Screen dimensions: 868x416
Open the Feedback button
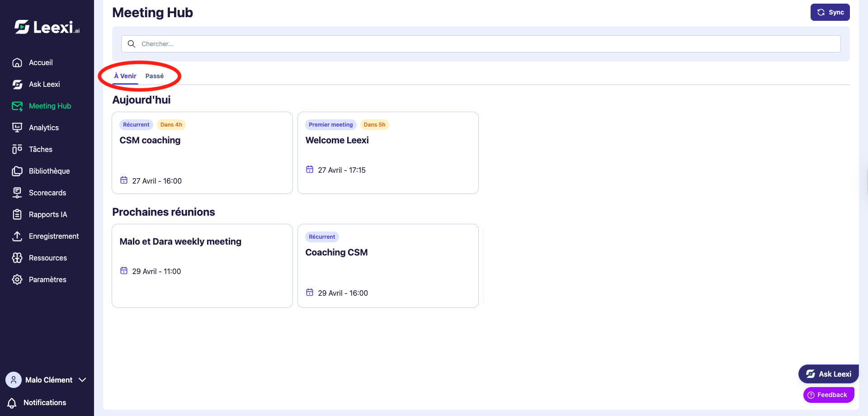coord(829,395)
